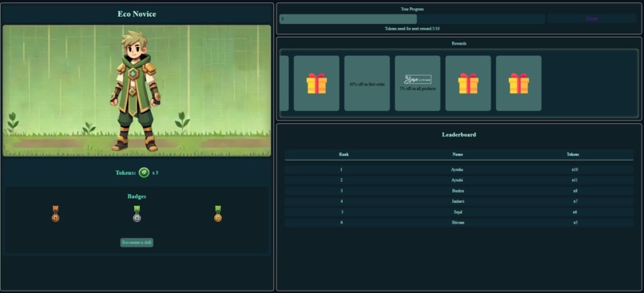Click the Rewards section heading

tap(459, 43)
